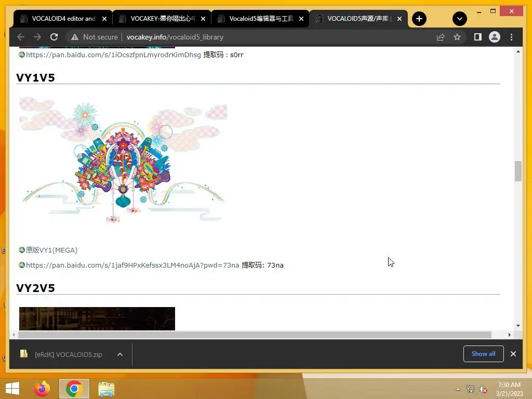
Task: Open the baidu link with pwd=73na
Action: click(x=132, y=265)
